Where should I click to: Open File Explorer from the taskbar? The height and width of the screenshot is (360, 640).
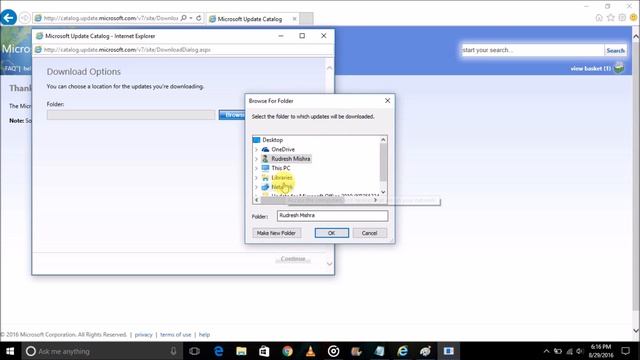pyautogui.click(x=242, y=351)
